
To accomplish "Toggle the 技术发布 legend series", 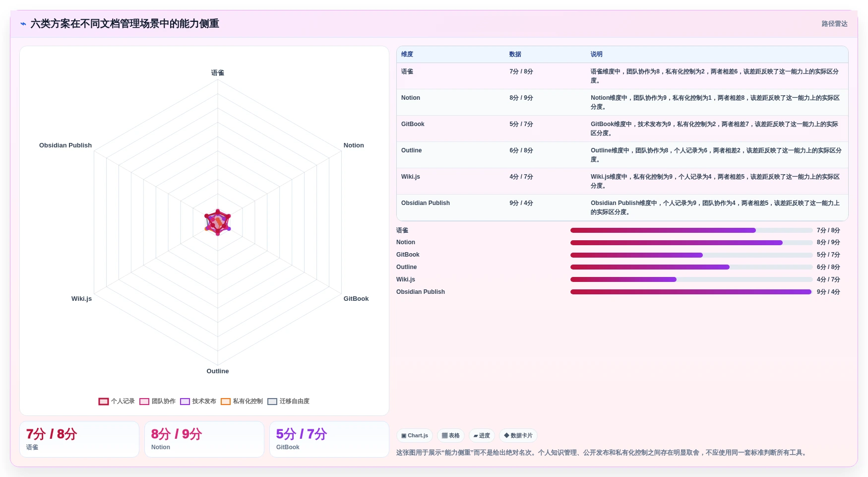I will [198, 401].
